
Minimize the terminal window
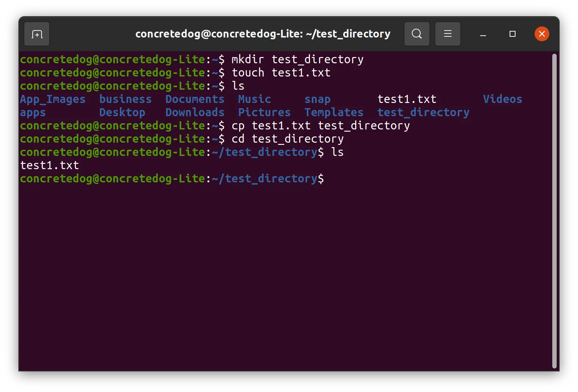point(483,34)
